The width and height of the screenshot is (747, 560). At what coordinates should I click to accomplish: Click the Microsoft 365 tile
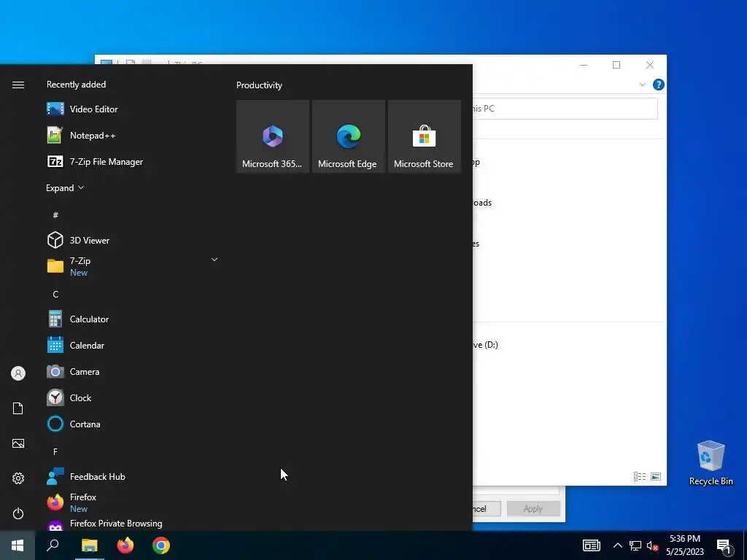[273, 136]
